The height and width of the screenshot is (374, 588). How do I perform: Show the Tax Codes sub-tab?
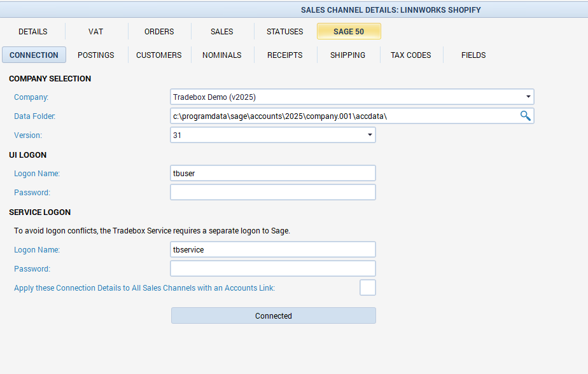tap(411, 55)
